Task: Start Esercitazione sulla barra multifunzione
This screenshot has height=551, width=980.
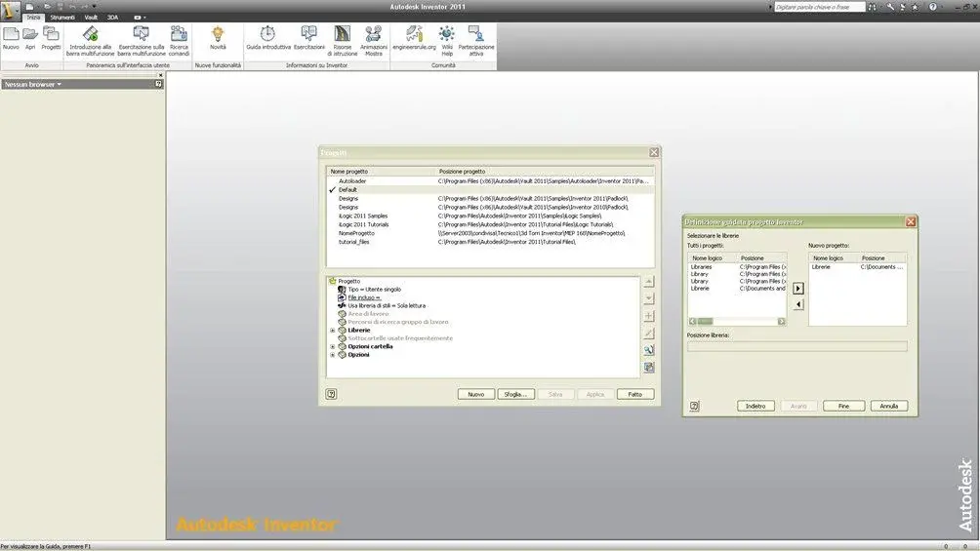Action: tap(142, 41)
